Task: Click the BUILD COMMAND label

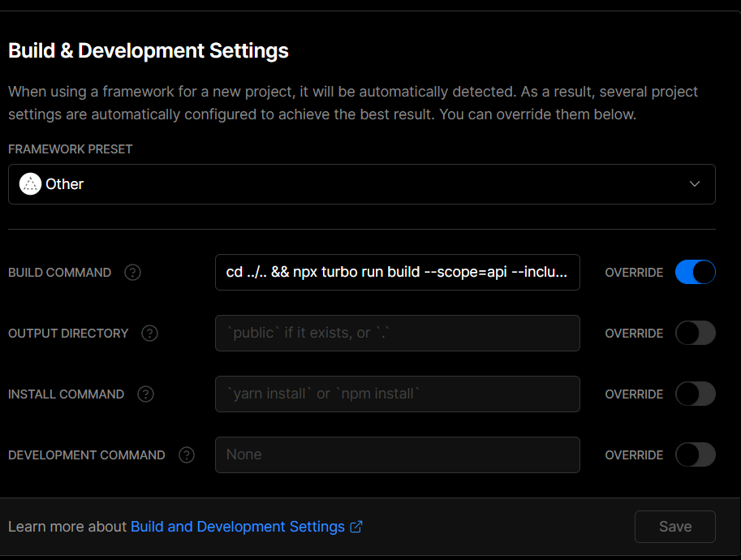Action: [59, 273]
